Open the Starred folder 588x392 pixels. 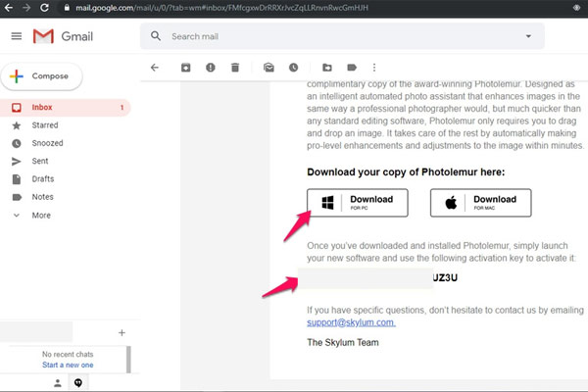pyautogui.click(x=45, y=125)
